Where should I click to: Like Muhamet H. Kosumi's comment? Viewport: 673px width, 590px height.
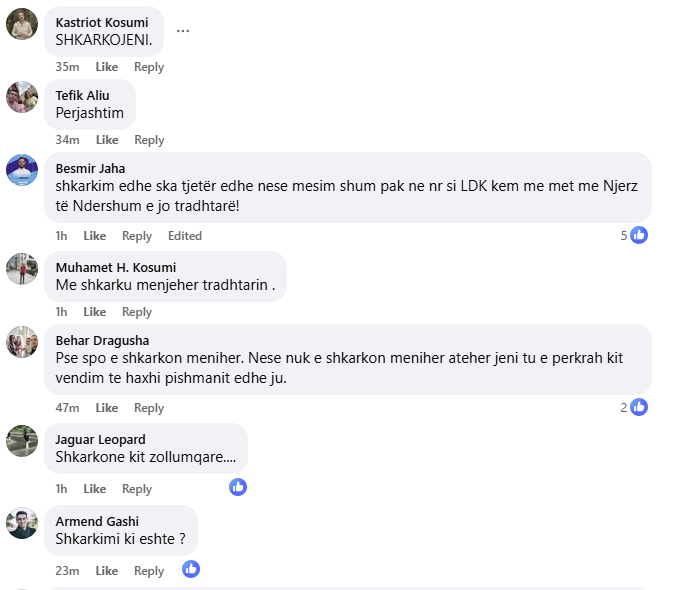[x=95, y=312]
